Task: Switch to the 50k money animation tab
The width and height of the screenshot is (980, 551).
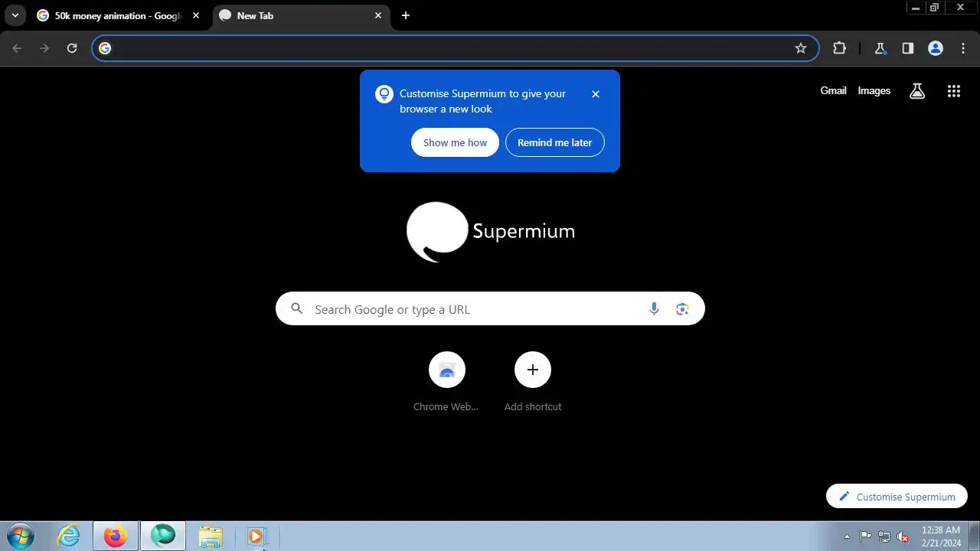Action: point(119,15)
